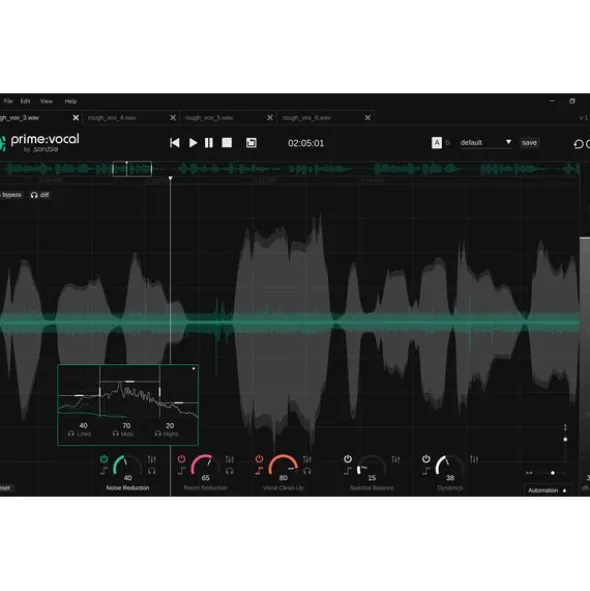Solo-listen Noise Reduction with its headphone icon
Screen dimensions: 590x591
[152, 471]
